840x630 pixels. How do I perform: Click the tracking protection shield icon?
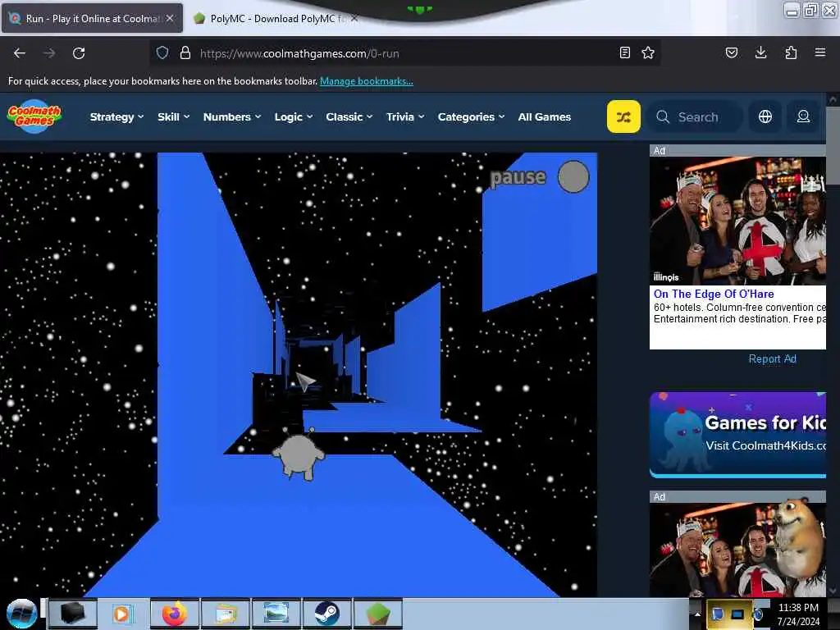pyautogui.click(x=162, y=52)
